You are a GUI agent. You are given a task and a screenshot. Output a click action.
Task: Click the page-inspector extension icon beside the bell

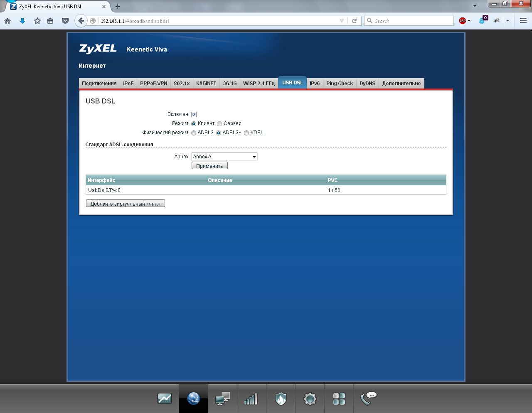pyautogui.click(x=497, y=21)
